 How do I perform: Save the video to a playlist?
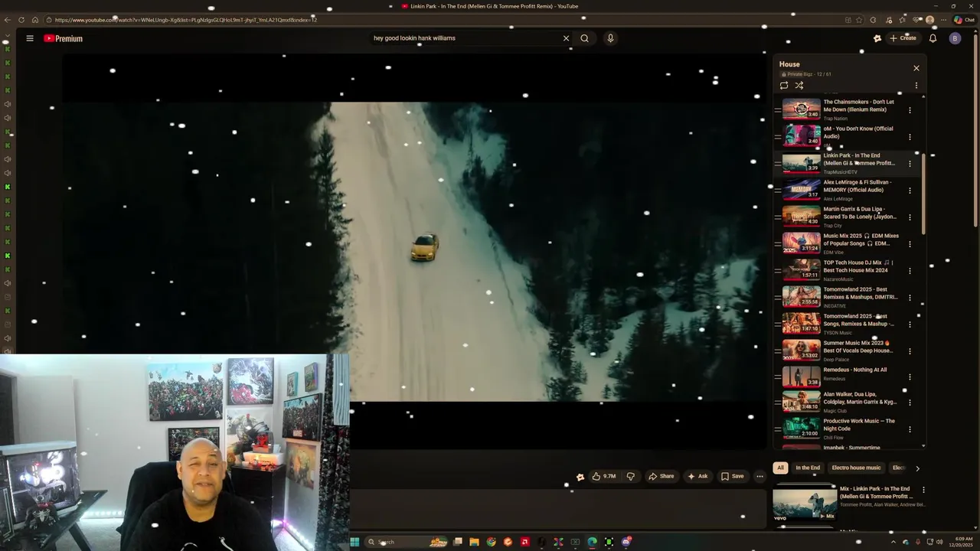tap(733, 476)
